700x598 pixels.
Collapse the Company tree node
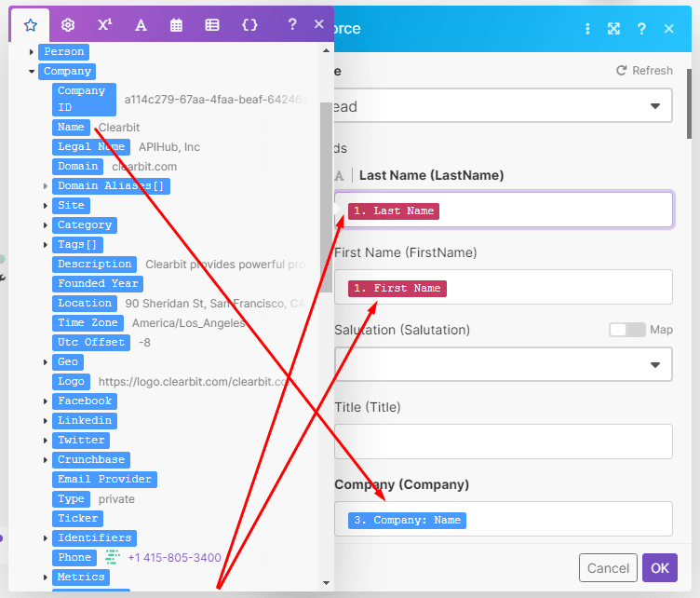(32, 72)
